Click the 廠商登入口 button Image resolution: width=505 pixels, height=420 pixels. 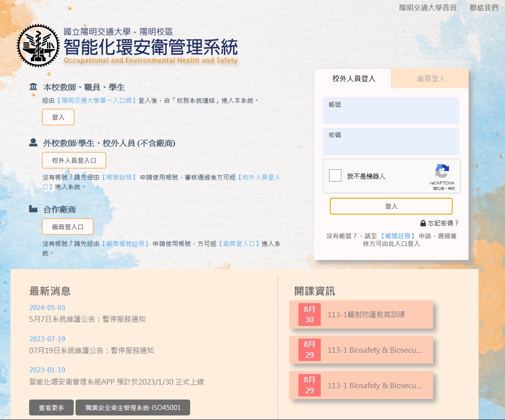pos(68,227)
